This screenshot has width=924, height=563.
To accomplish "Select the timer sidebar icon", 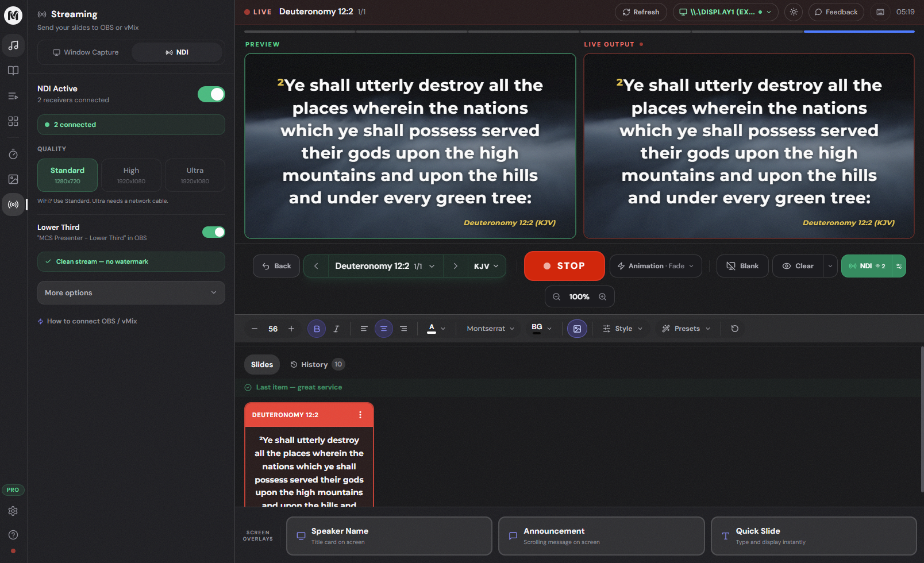I will (13, 153).
